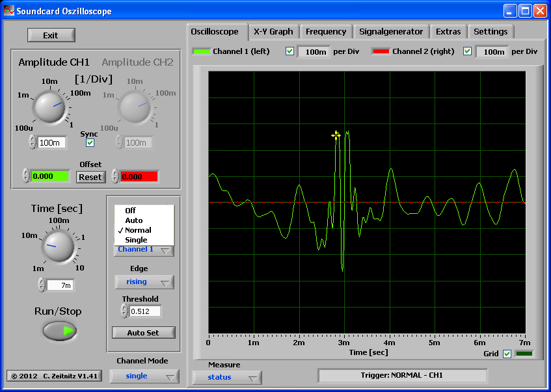
Task: Disable the Channel 1 (left) display checkbox
Action: click(x=289, y=50)
